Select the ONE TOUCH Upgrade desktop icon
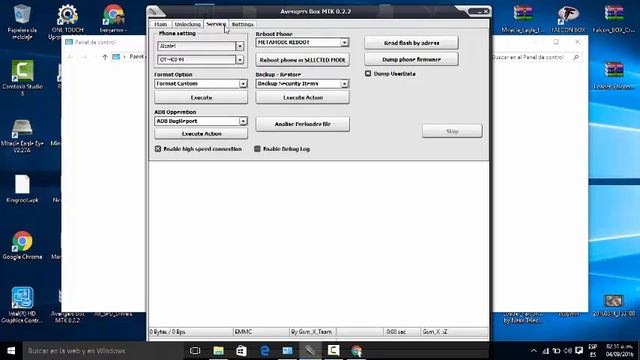The width and height of the screenshot is (640, 360). click(x=67, y=22)
